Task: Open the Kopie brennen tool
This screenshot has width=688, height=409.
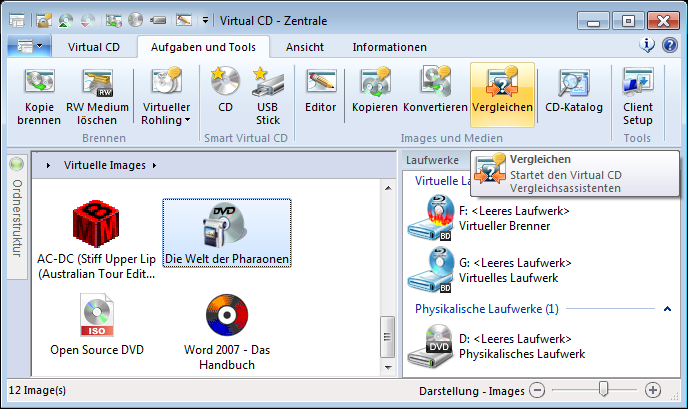Action: [x=39, y=97]
